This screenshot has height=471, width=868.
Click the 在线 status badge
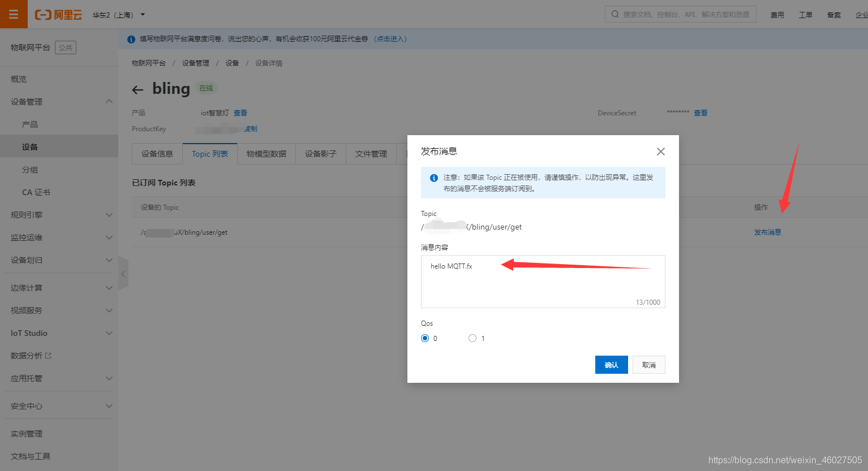(x=207, y=88)
